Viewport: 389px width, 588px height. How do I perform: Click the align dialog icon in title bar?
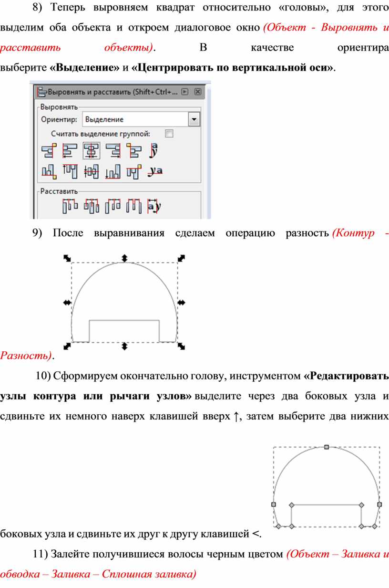coord(42,92)
